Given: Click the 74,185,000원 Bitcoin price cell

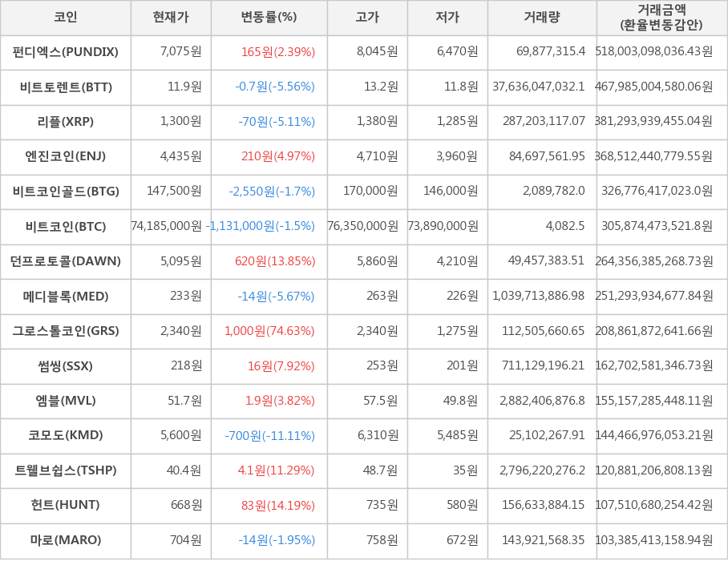Looking at the screenshot, I should tap(167, 226).
